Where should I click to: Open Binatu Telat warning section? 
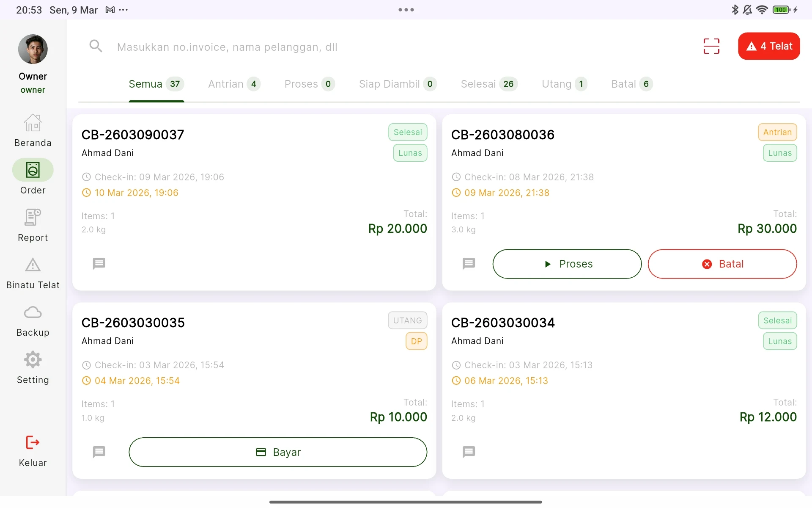(33, 273)
